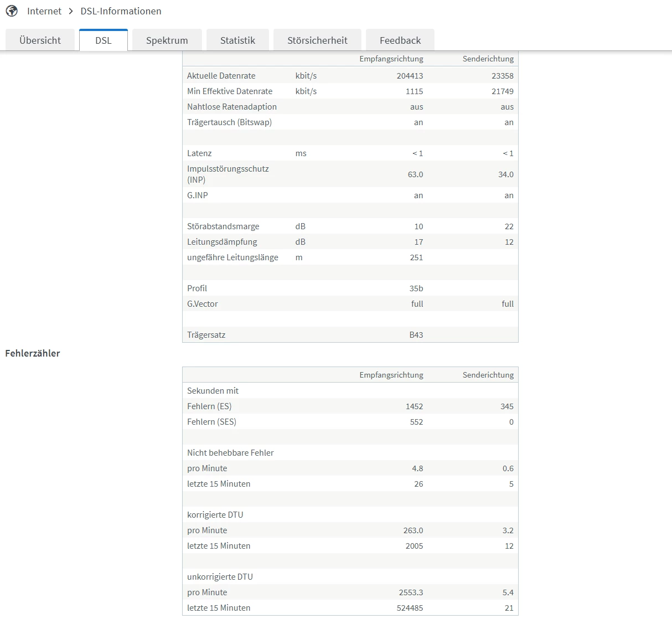Image resolution: width=672 pixels, height=624 pixels.
Task: Click the Senderichtung header in Fehlerzähler table
Action: 488,375
